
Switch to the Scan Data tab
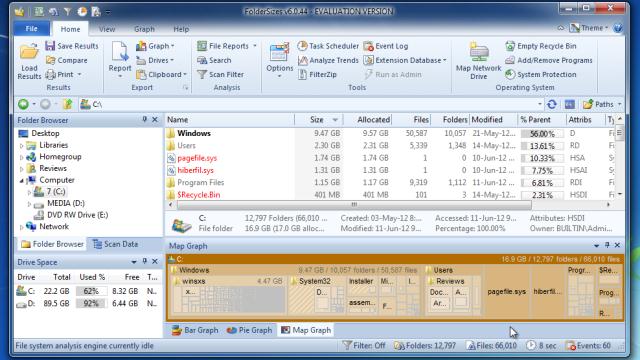[116, 244]
